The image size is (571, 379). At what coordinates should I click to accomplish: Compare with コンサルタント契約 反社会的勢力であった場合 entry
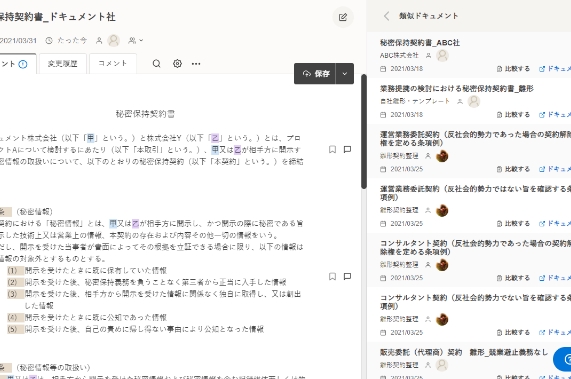click(513, 278)
